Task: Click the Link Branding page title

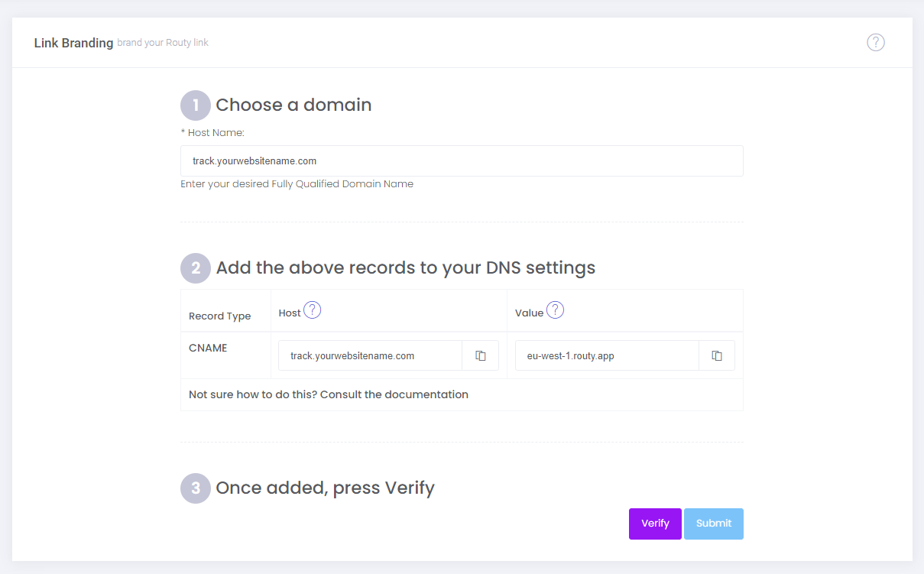Action: click(x=73, y=43)
